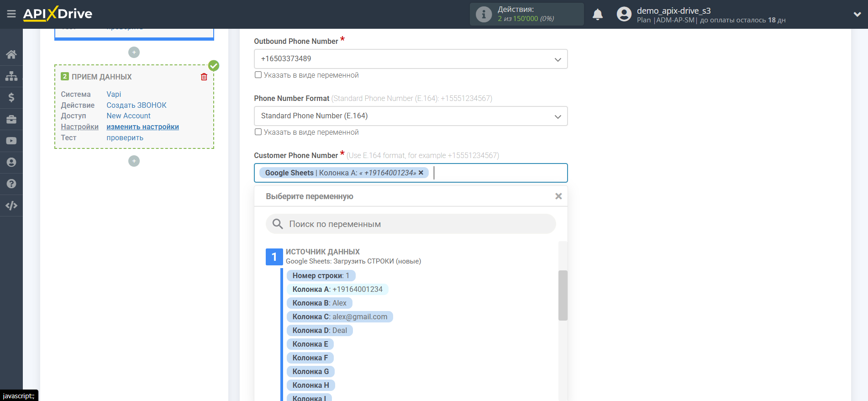868x401 pixels.
Task: Select variable Колонка F
Action: 310,358
